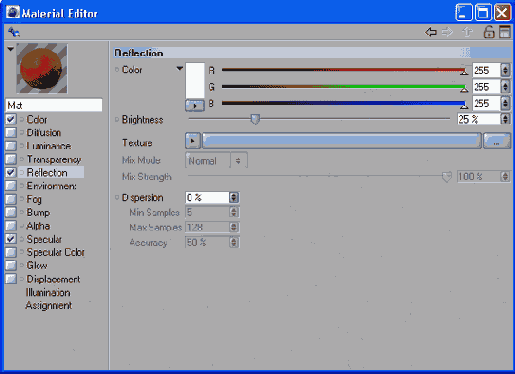515x374 pixels.
Task: Click the Accuracy spinner arrows
Action: pyautogui.click(x=234, y=242)
